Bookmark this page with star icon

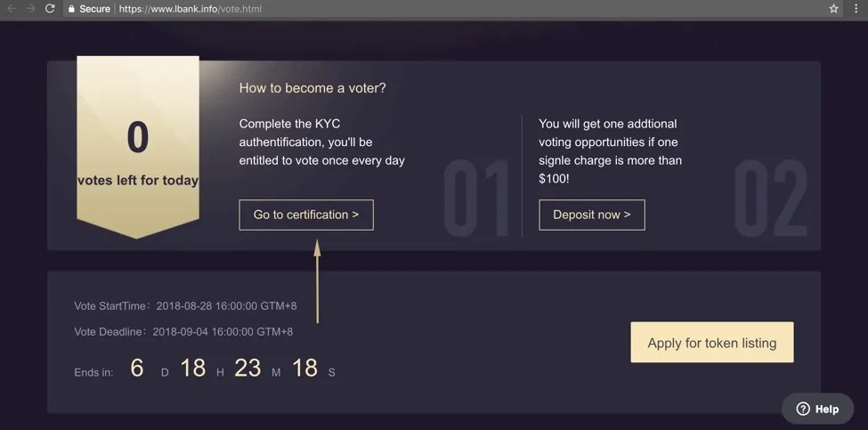pyautogui.click(x=833, y=9)
